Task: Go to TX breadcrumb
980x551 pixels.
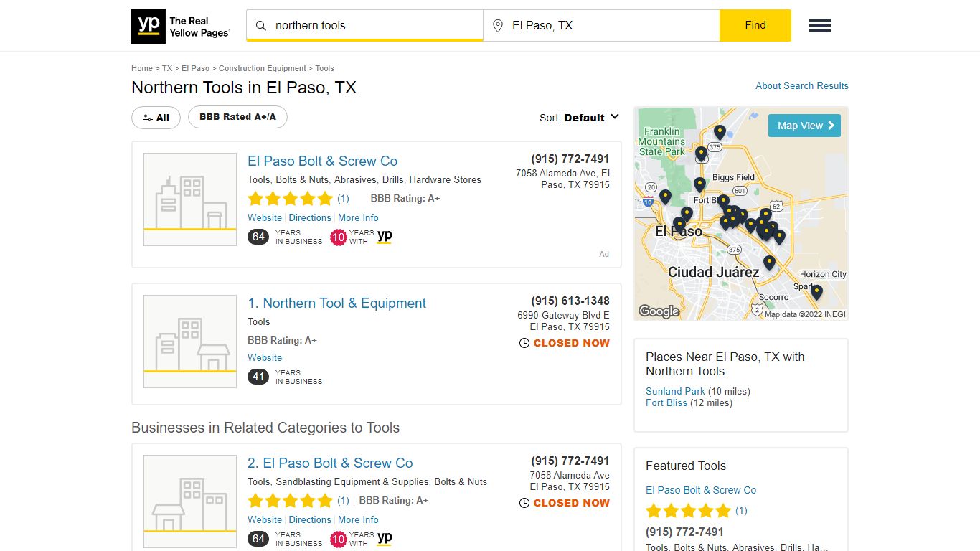Action: (x=167, y=68)
